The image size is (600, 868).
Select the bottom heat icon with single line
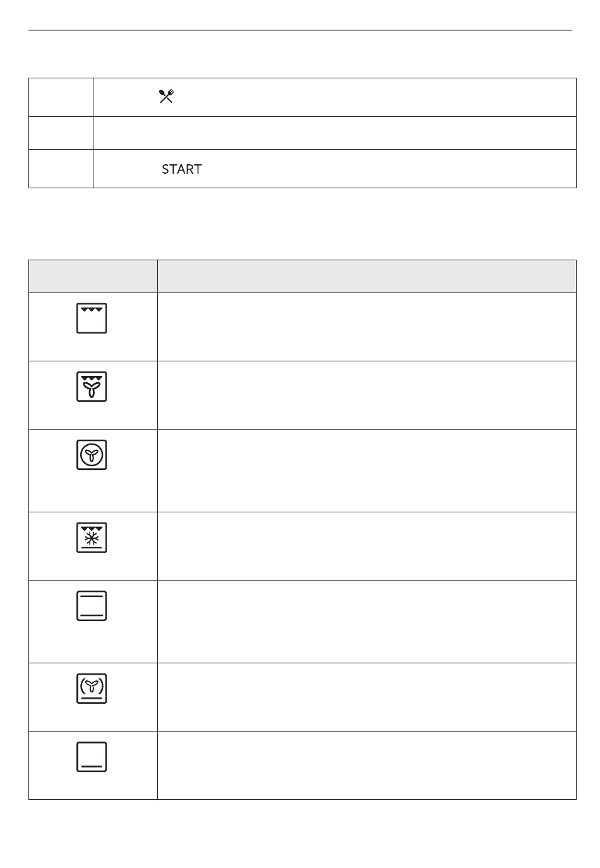92,757
